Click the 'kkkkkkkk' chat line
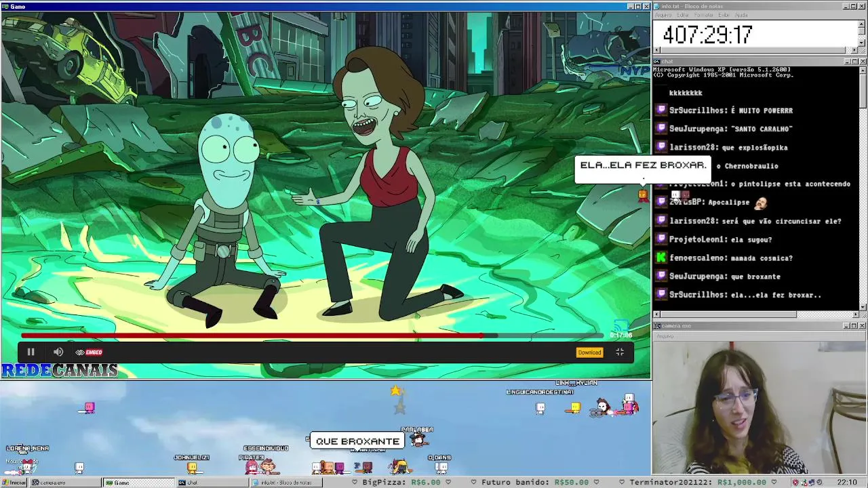Viewport: 868px width, 488px height. (x=686, y=93)
